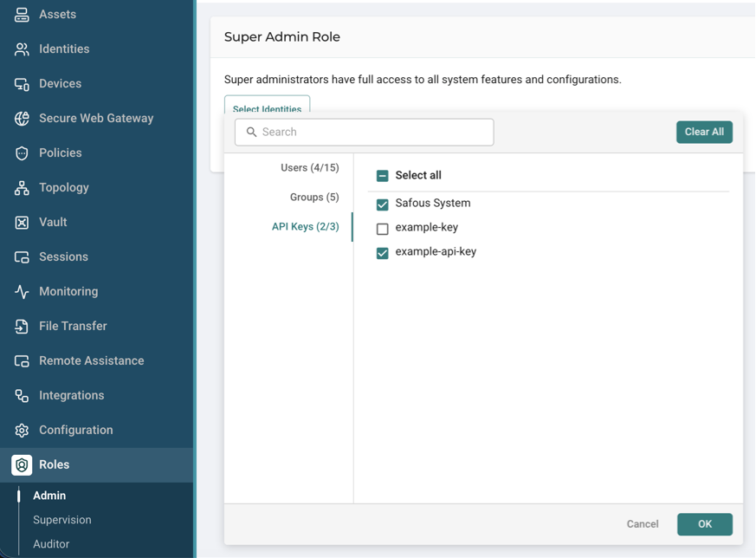
Task: Click Cancel in the identities dialog
Action: click(x=643, y=524)
